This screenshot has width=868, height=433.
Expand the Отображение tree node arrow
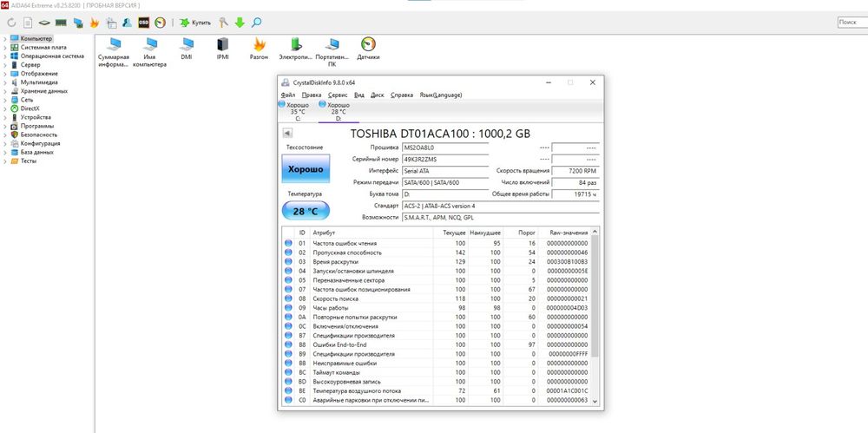(5, 74)
